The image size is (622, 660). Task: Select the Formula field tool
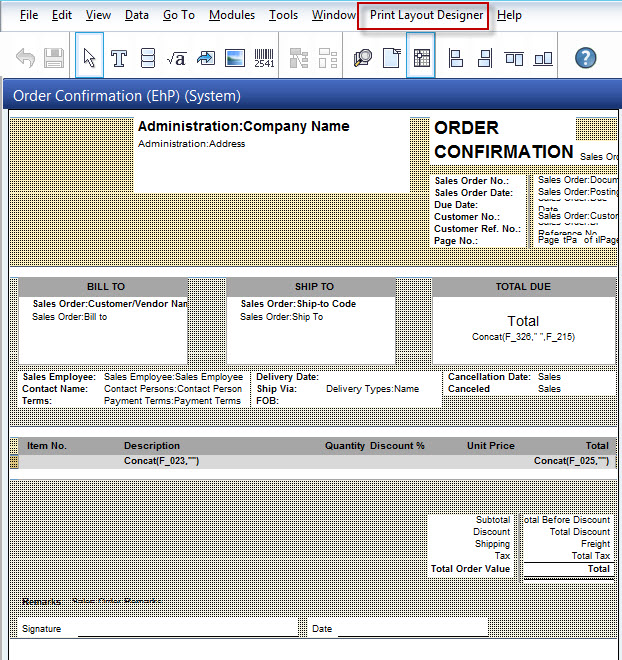[x=176, y=58]
